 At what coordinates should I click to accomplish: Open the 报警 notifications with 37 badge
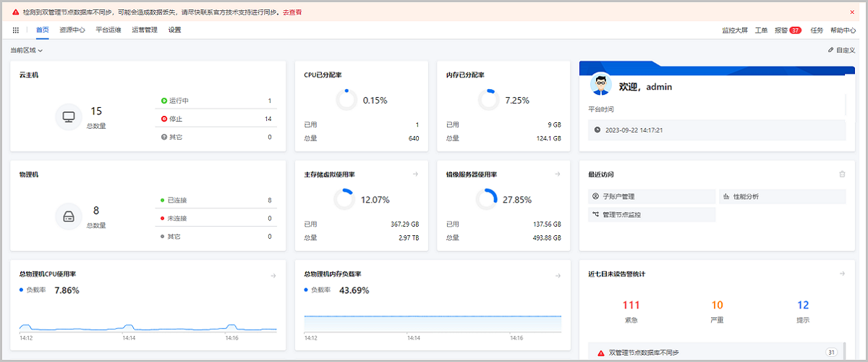(787, 30)
